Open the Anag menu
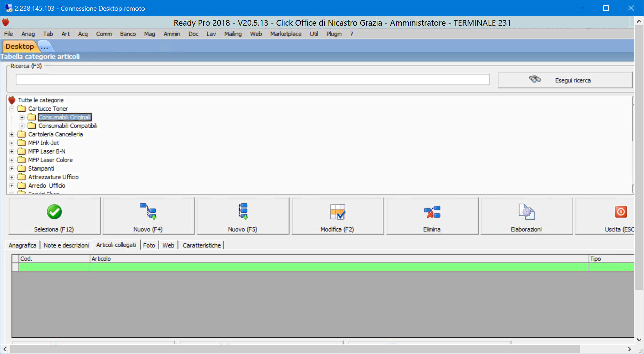Viewport: 644px width, 354px height. click(28, 34)
